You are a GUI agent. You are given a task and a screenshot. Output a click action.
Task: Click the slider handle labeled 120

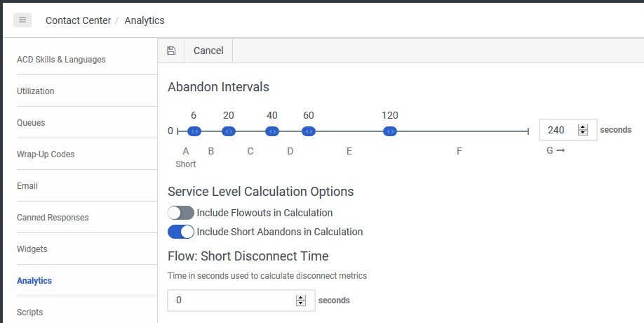(390, 131)
